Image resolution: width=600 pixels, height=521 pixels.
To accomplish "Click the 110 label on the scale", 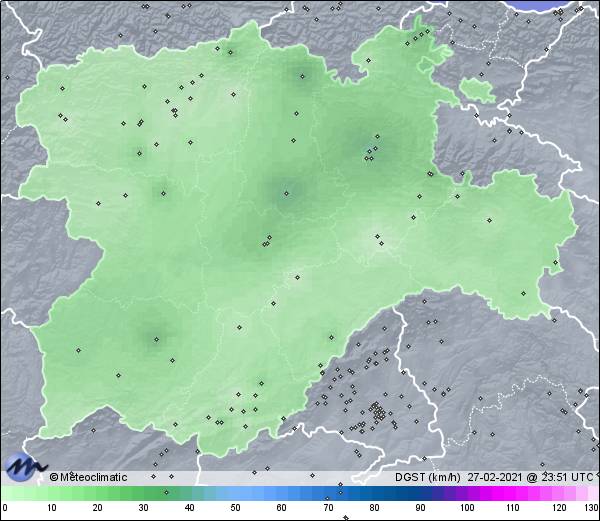I will point(513,508).
